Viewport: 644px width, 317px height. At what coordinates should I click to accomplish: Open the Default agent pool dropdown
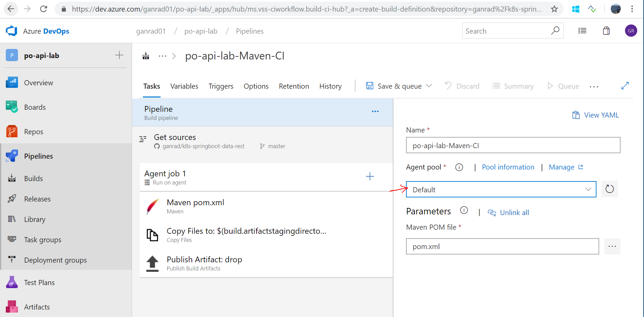[x=501, y=189]
